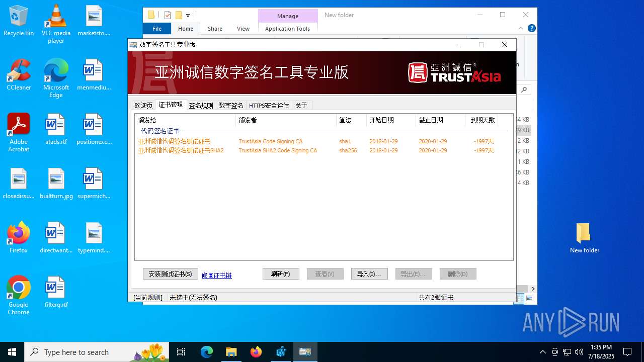Image resolution: width=644 pixels, height=362 pixels.
Task: Follow the 修复证书链 link
Action: [217, 275]
